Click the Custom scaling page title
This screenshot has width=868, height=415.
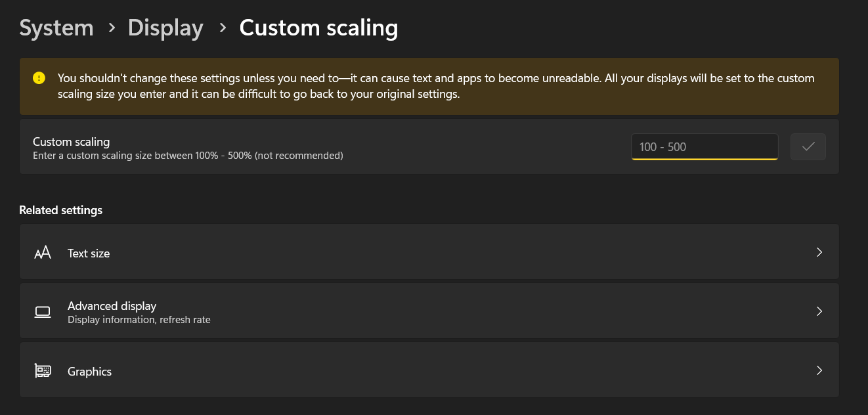[x=319, y=28]
